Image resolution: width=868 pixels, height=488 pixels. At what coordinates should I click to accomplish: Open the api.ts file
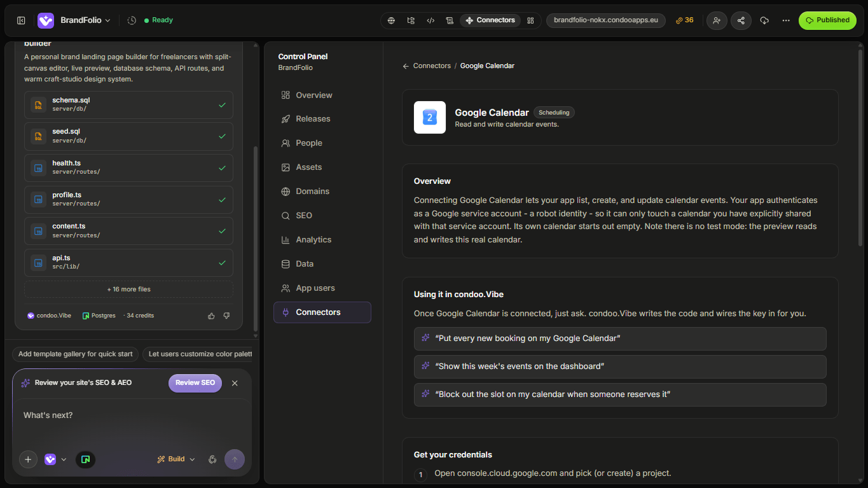coord(128,263)
